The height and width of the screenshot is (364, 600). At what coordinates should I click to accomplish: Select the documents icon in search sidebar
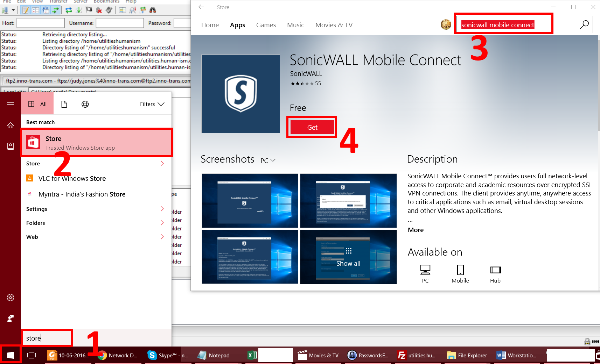(x=64, y=104)
